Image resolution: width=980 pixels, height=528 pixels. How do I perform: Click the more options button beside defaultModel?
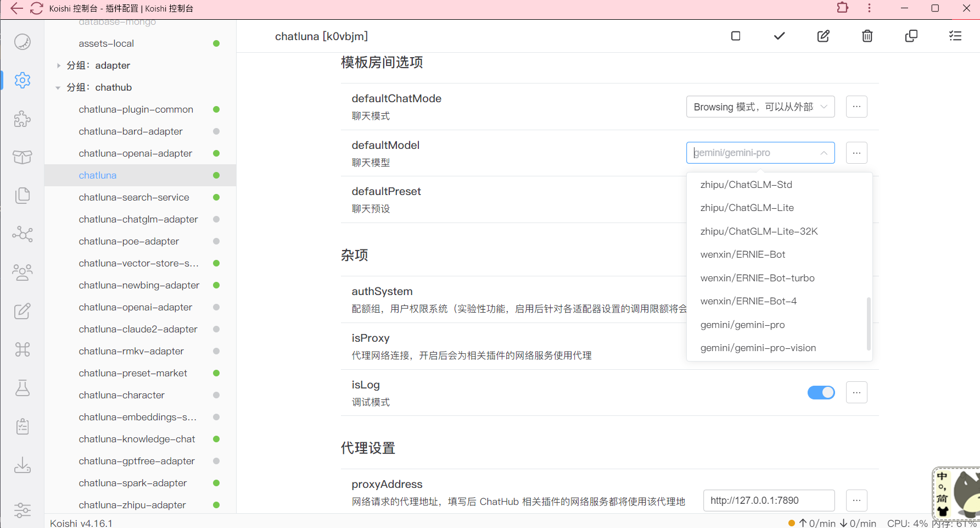(x=856, y=153)
